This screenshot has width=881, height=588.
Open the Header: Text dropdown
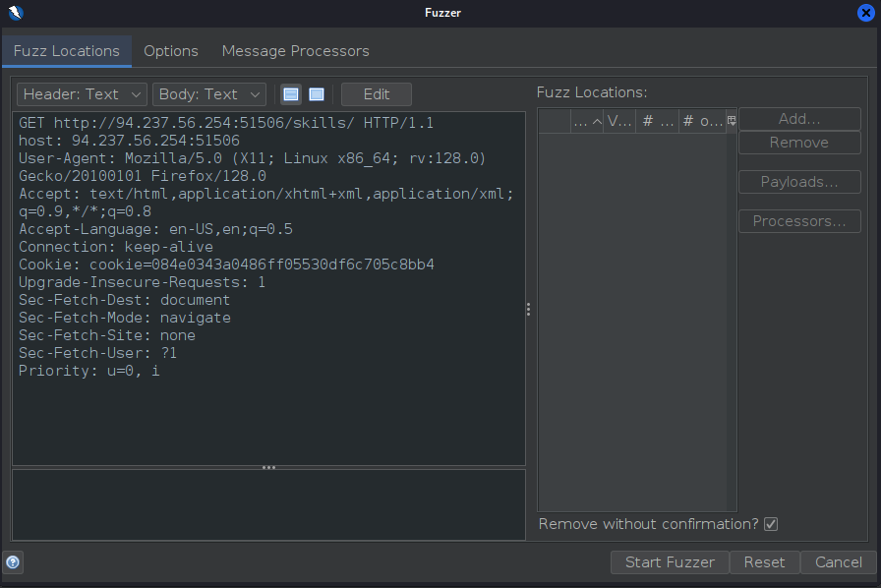[x=82, y=94]
